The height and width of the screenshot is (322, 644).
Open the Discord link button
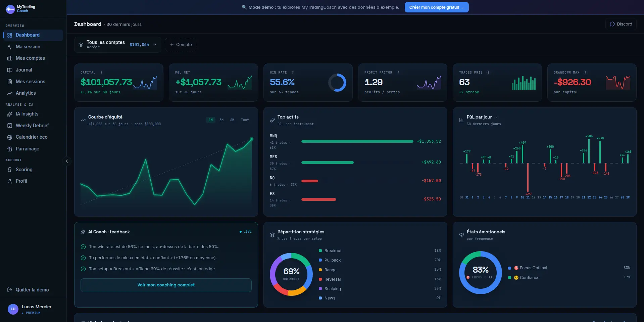[621, 24]
